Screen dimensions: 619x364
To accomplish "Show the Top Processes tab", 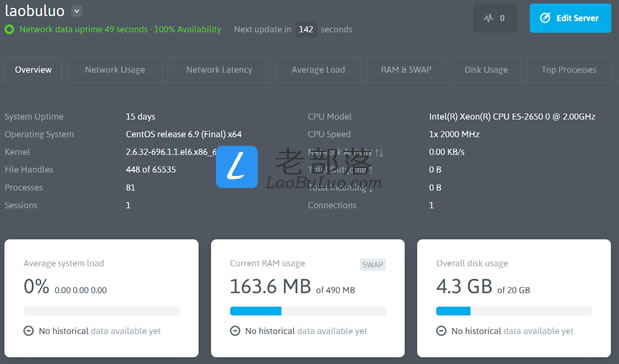I will coord(569,70).
